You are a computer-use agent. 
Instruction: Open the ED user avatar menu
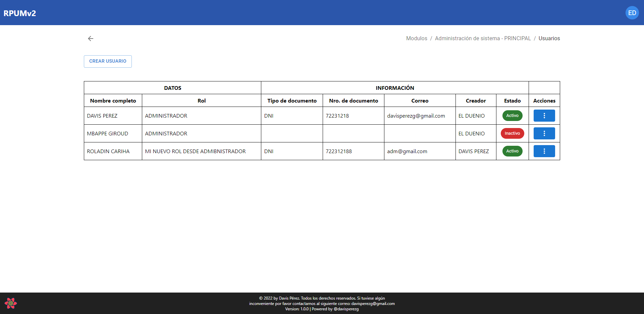click(632, 13)
